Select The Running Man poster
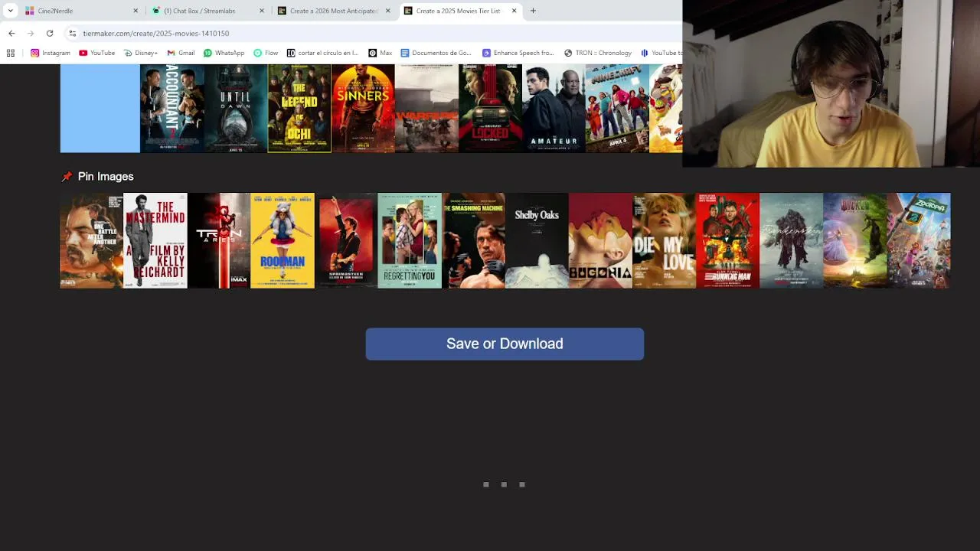The width and height of the screenshot is (980, 551). point(727,240)
